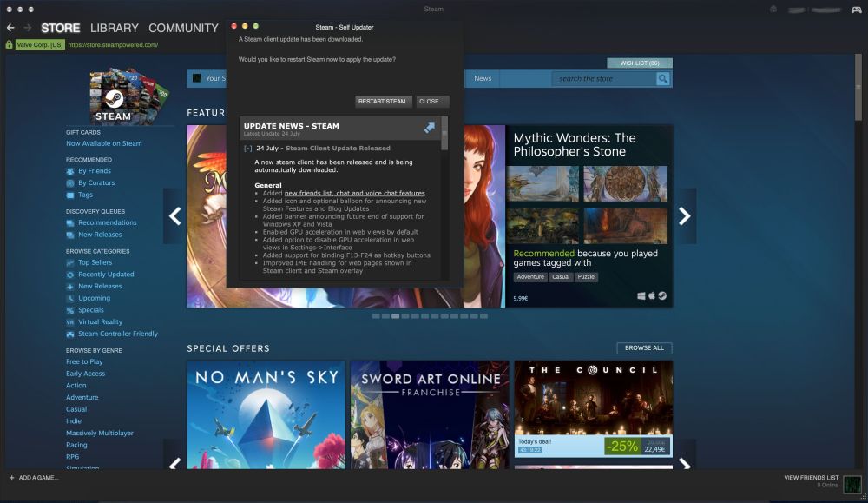The image size is (868, 503).
Task: Advance the featured carousel with the right arrow
Action: (x=685, y=217)
